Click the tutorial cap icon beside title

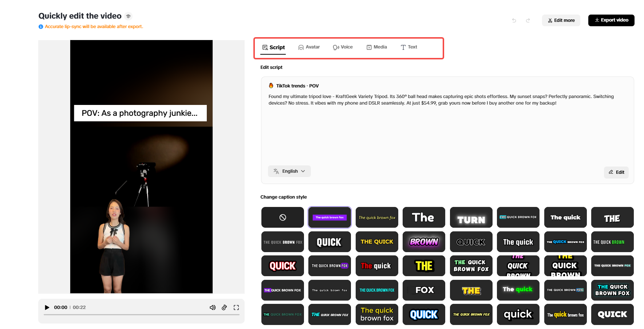click(128, 16)
